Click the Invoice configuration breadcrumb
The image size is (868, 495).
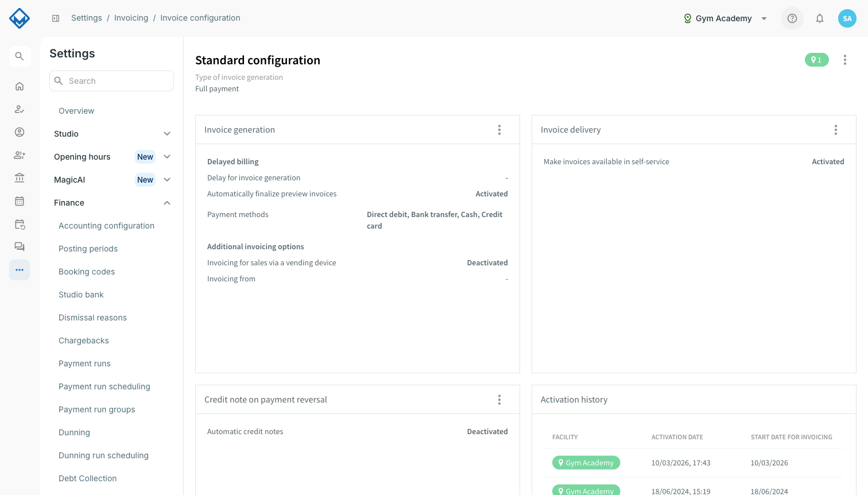pos(200,18)
